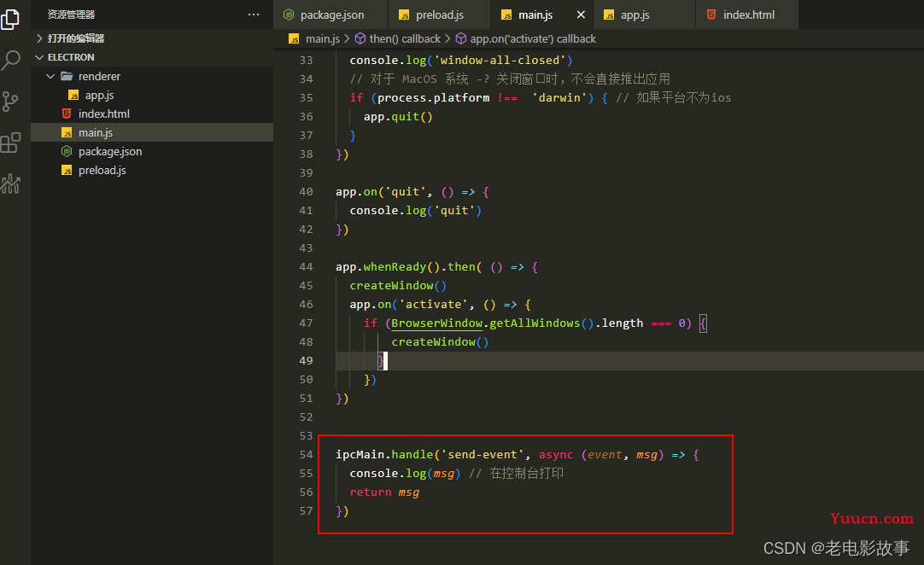924x565 pixels.
Task: Click the 'window-all-closed' string on line 33
Action: 500,60
